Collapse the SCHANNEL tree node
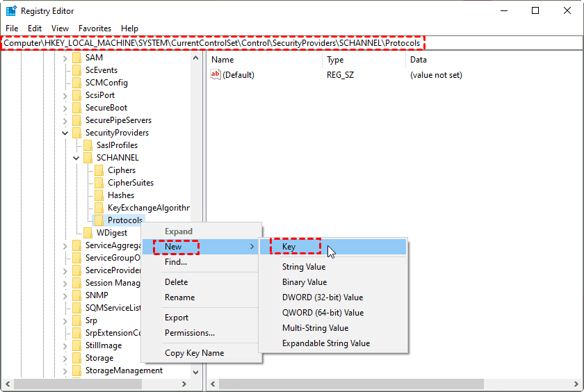The height and width of the screenshot is (392, 584). [x=76, y=158]
